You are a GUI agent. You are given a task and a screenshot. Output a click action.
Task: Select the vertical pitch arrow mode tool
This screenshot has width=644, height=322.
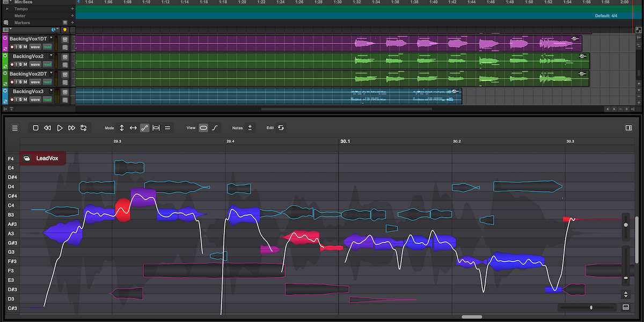point(122,128)
